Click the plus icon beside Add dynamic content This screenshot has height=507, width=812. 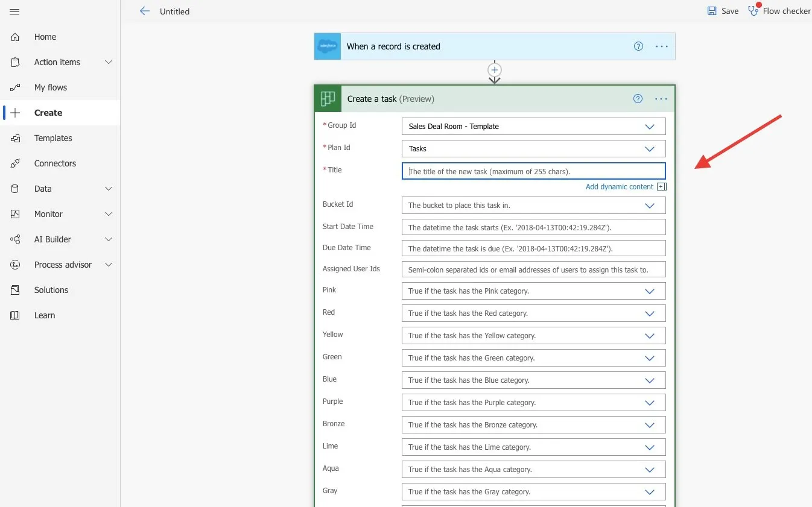(662, 187)
